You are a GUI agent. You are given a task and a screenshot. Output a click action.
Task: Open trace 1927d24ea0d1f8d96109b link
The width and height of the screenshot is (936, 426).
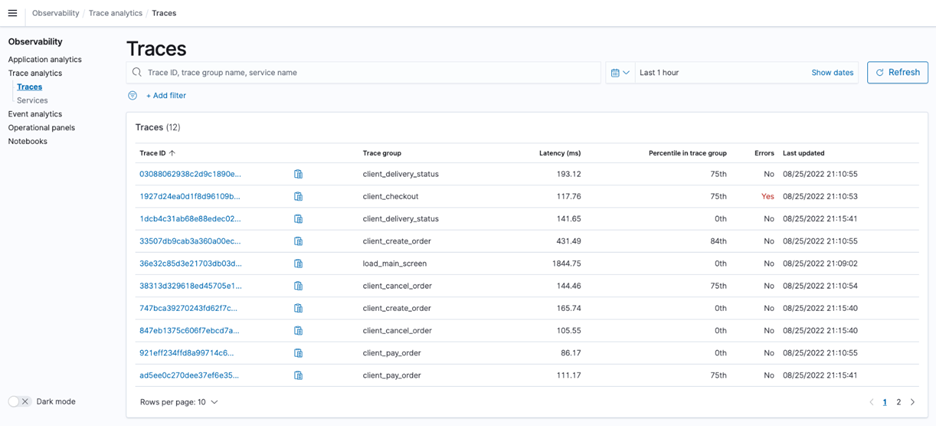click(190, 196)
